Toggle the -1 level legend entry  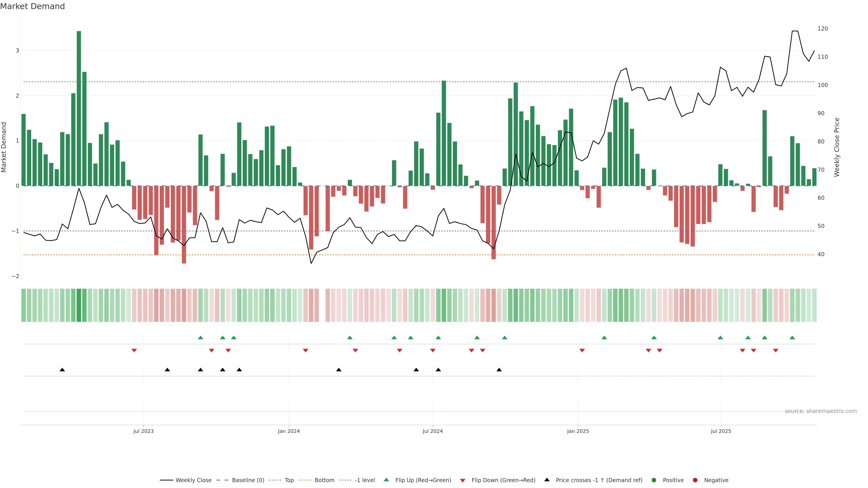pos(365,480)
